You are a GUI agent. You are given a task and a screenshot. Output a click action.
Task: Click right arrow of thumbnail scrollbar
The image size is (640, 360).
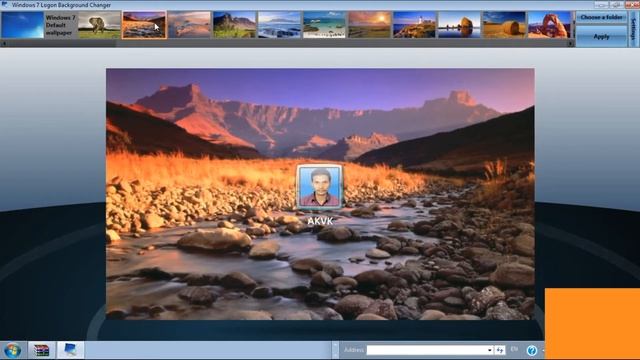(x=571, y=43)
